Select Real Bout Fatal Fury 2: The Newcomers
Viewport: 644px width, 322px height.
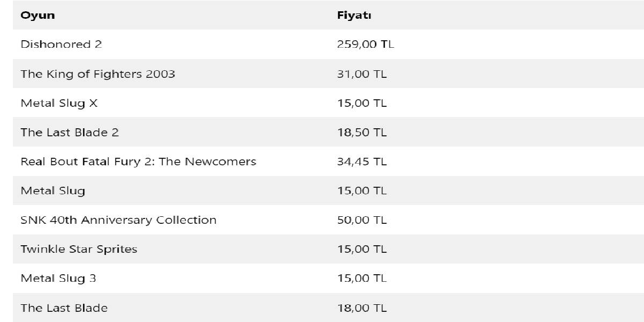(x=138, y=162)
